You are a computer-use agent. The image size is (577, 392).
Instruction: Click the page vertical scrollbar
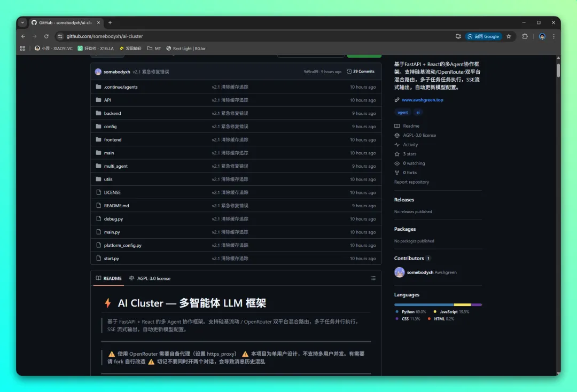point(558,70)
